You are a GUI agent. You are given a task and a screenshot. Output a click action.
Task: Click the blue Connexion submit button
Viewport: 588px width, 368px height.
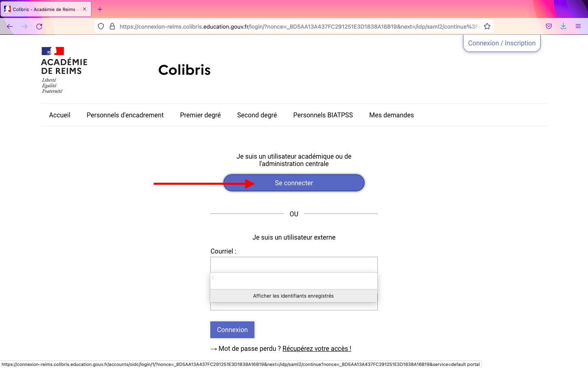(232, 330)
